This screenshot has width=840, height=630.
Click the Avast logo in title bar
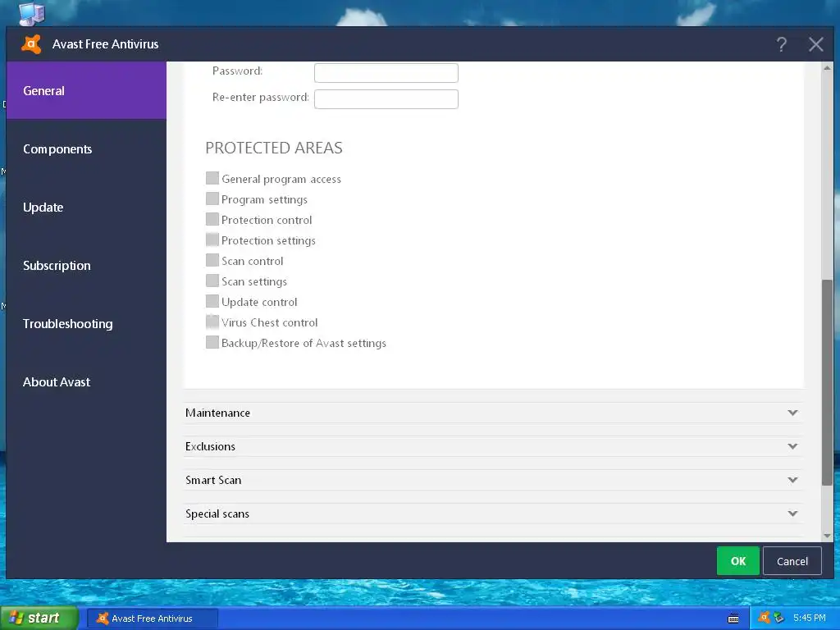point(31,44)
